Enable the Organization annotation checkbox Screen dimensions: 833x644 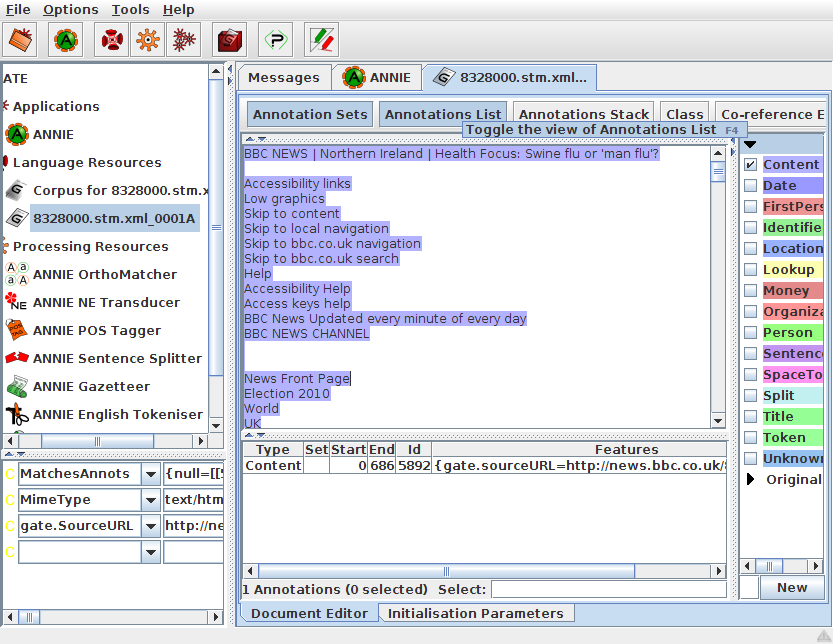click(750, 311)
